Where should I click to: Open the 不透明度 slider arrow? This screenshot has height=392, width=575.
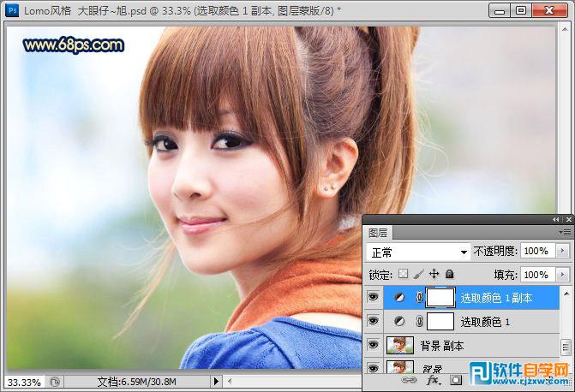coord(562,251)
